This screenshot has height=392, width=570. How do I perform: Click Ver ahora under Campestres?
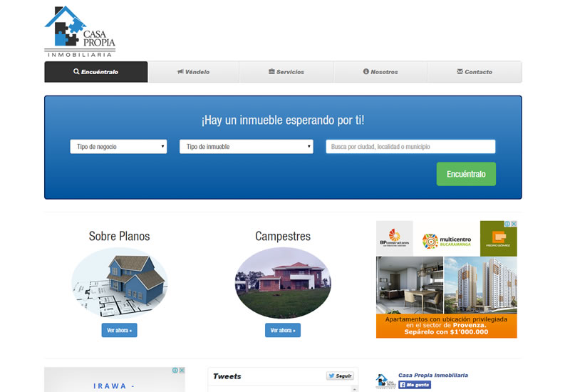[283, 330]
